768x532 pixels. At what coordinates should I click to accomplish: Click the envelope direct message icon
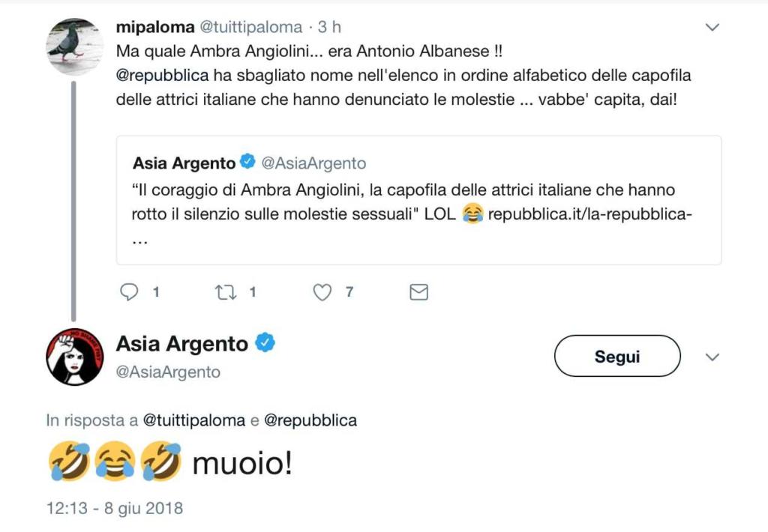[418, 292]
